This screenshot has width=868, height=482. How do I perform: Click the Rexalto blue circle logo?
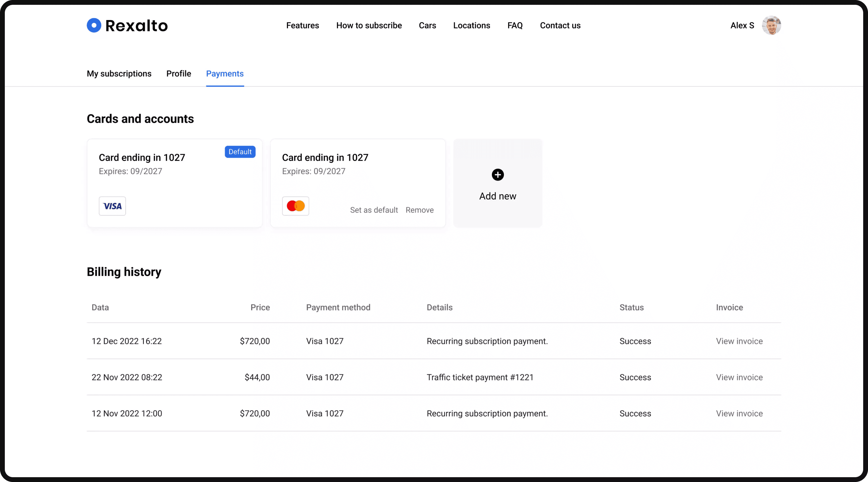coord(94,25)
